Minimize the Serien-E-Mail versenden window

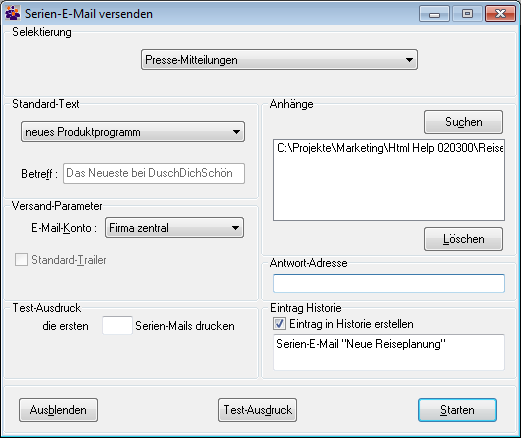434,14
